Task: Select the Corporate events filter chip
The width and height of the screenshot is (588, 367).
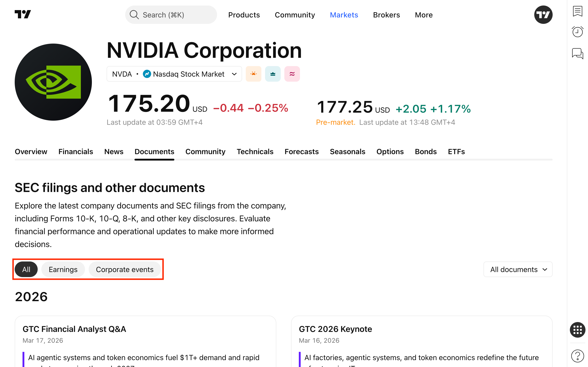Action: 125,269
